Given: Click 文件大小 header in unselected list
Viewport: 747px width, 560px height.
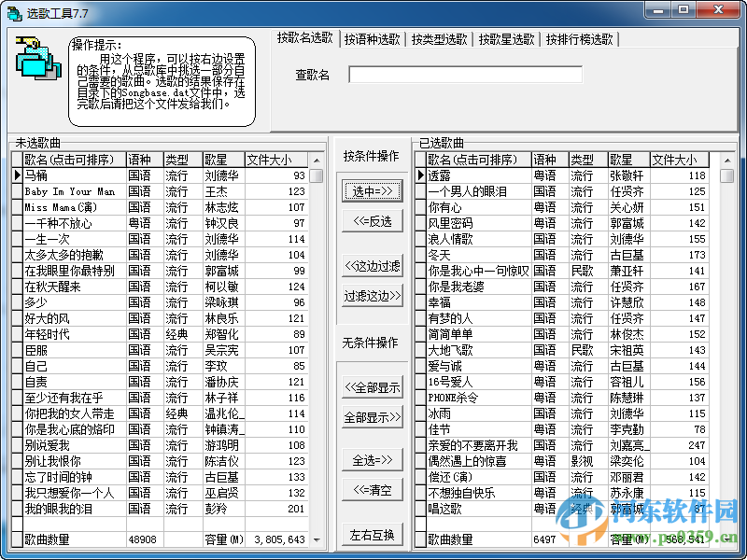Looking at the screenshot, I should 276,160.
